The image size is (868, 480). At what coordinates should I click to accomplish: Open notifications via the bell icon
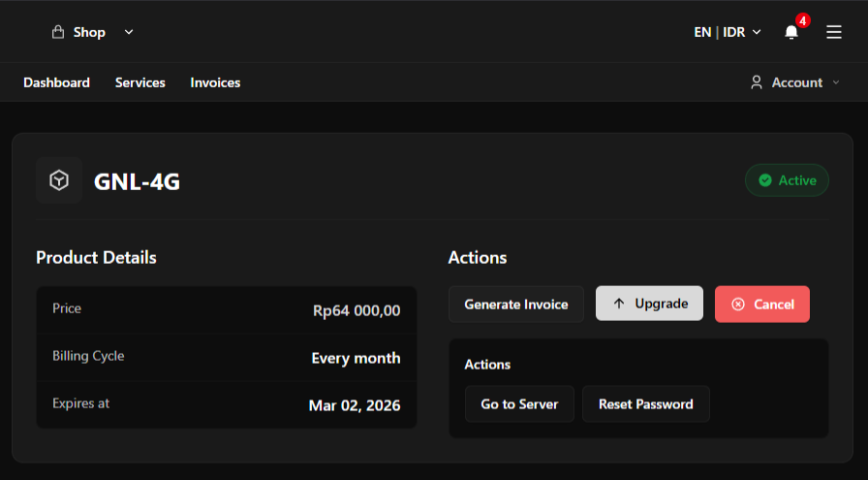pyautogui.click(x=791, y=32)
